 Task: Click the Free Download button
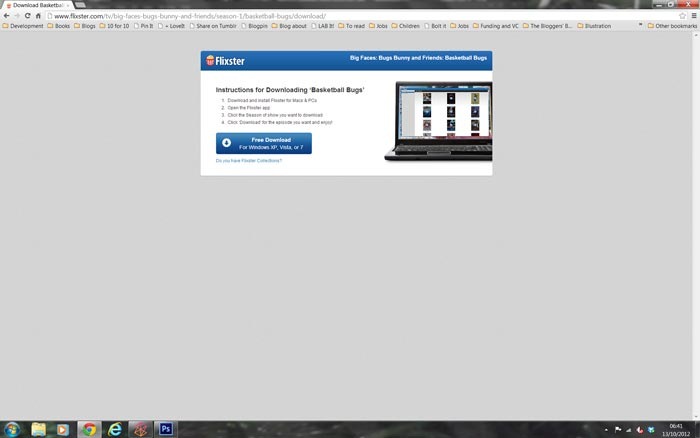tap(264, 143)
